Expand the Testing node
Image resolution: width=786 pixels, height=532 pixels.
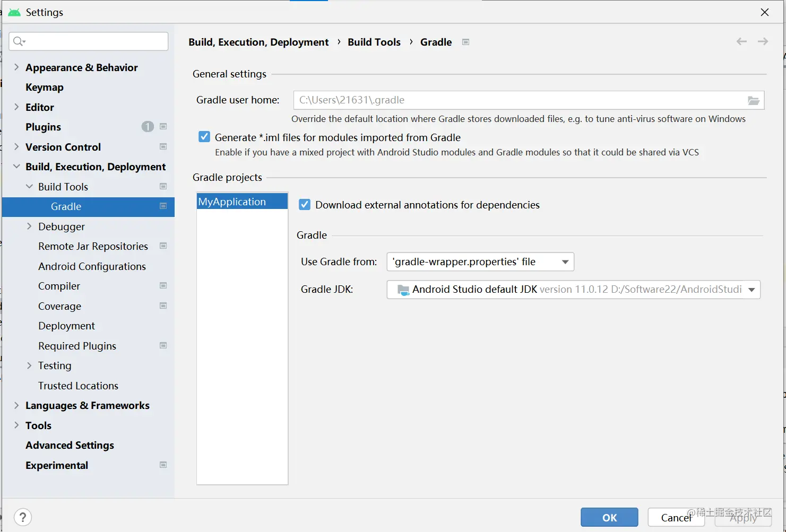29,365
